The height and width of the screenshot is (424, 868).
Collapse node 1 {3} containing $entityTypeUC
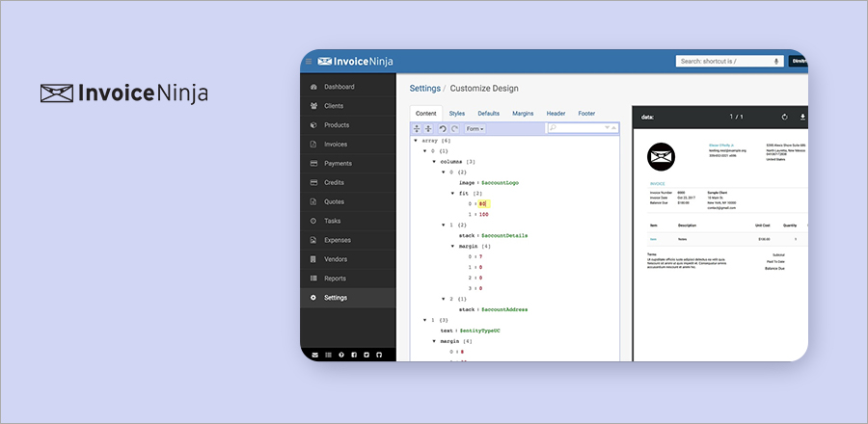point(424,320)
